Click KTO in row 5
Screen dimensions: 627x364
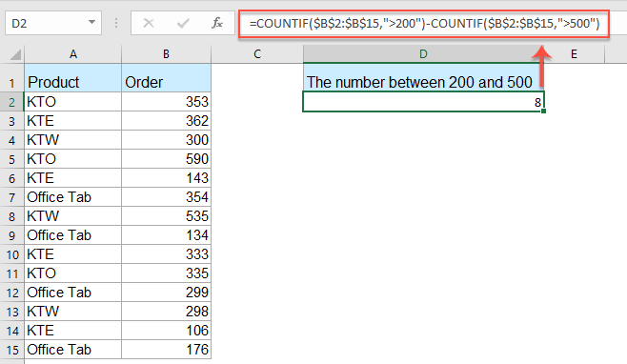(72, 159)
